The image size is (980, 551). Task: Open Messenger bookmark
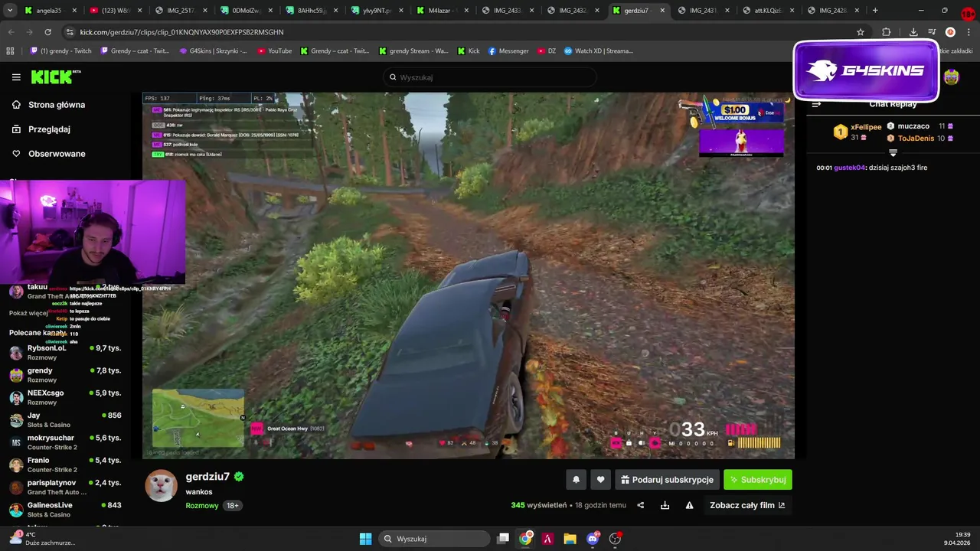pos(508,51)
